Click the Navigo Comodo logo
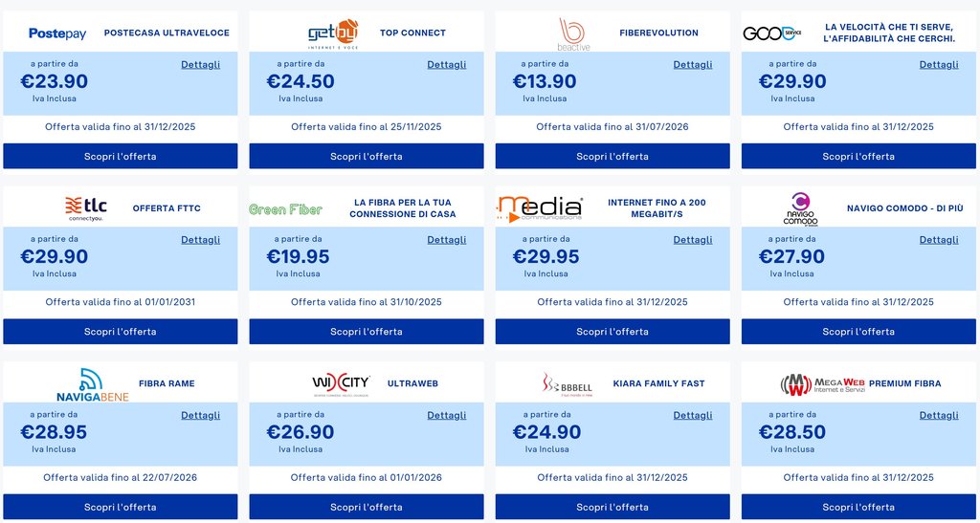The image size is (980, 523). point(800,208)
